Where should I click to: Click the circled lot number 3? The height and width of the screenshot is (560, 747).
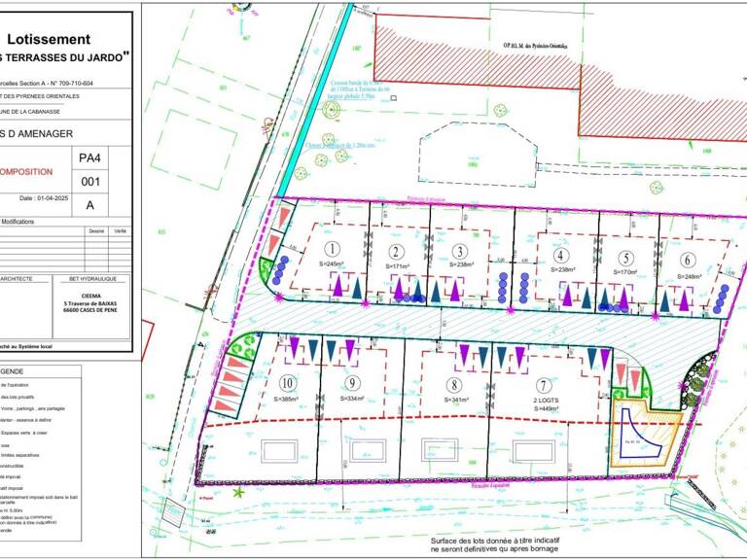coord(460,251)
